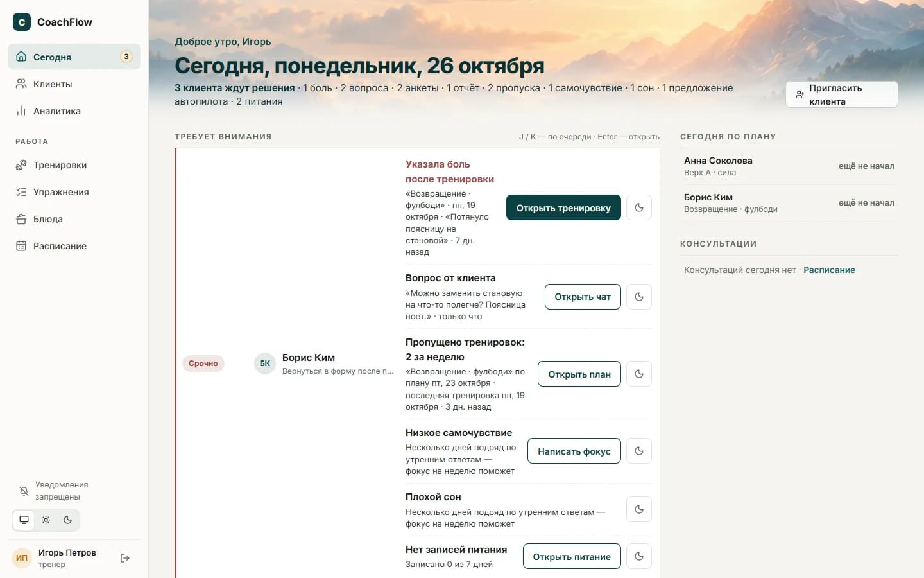
Task: Click the Борис Ким name in attention list
Action: pos(309,358)
